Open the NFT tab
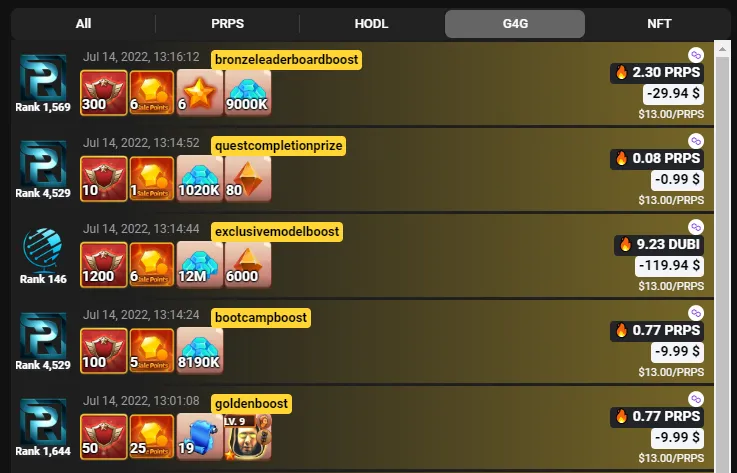The image size is (737, 473). tap(659, 24)
